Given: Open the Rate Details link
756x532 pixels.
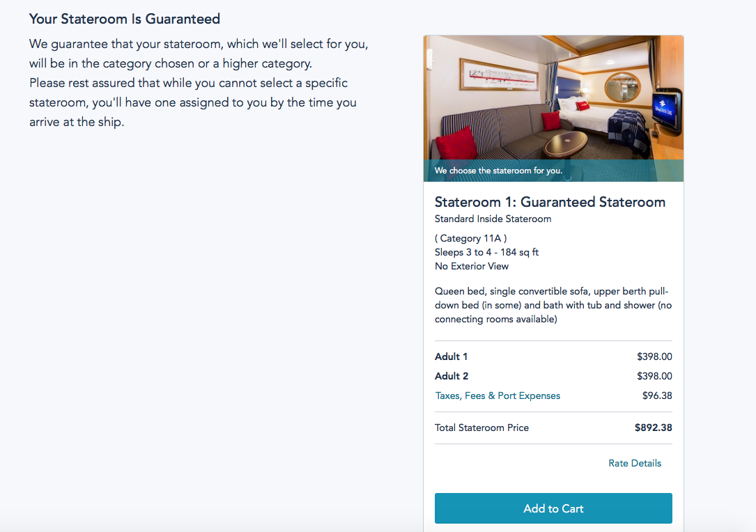Looking at the screenshot, I should click(x=635, y=463).
